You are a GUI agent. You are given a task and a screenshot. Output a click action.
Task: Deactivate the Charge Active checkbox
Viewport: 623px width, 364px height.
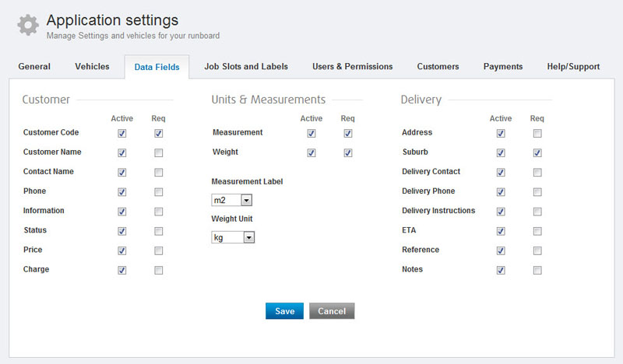[122, 271]
